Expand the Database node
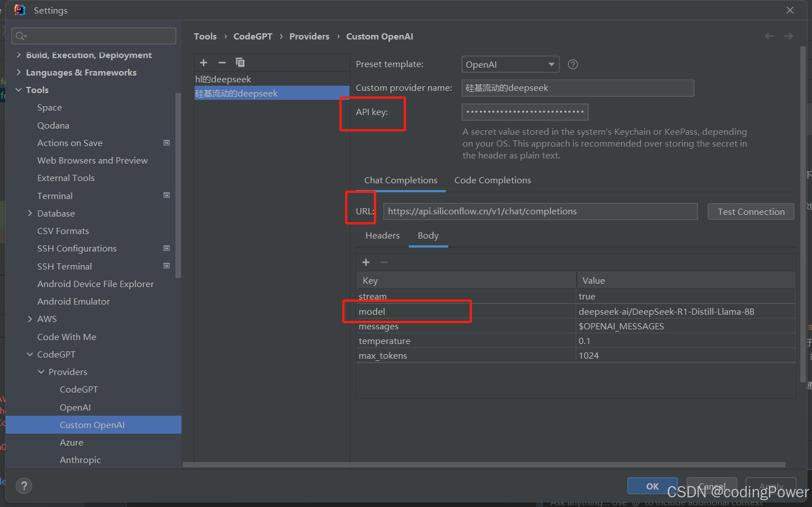This screenshot has height=507, width=812. click(30, 213)
